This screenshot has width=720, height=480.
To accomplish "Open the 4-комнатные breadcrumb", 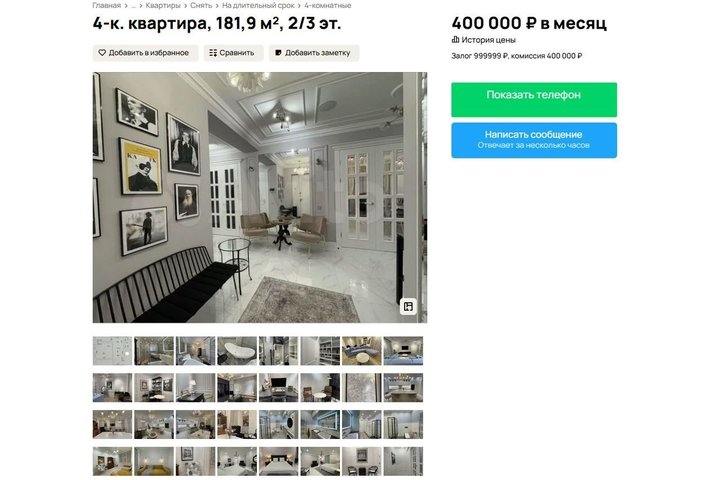I will coord(328,6).
